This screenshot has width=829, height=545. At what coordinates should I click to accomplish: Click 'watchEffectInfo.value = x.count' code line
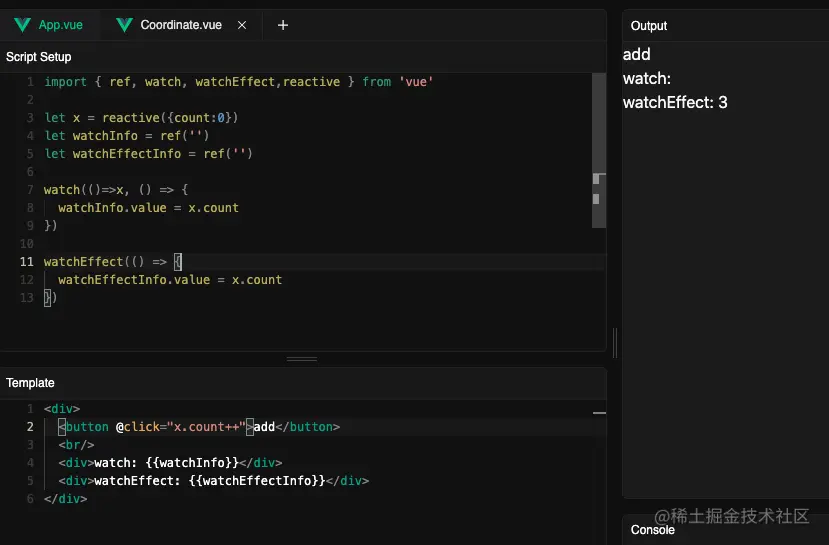click(170, 280)
